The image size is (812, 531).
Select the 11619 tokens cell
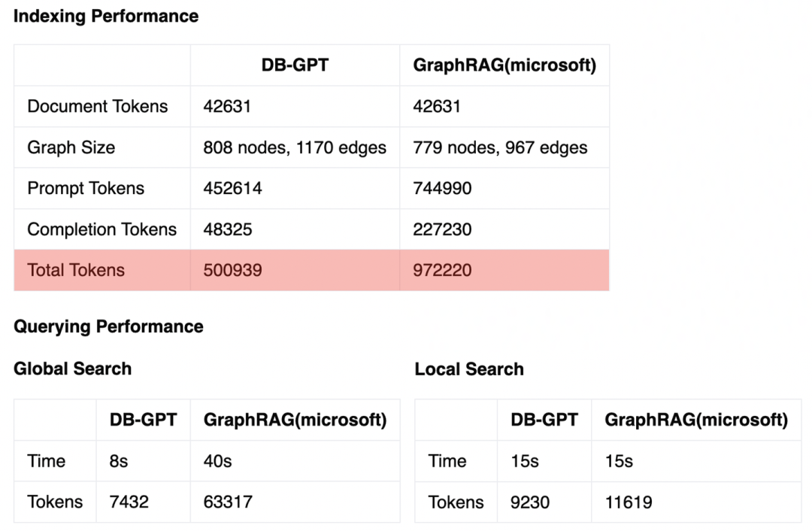click(630, 502)
